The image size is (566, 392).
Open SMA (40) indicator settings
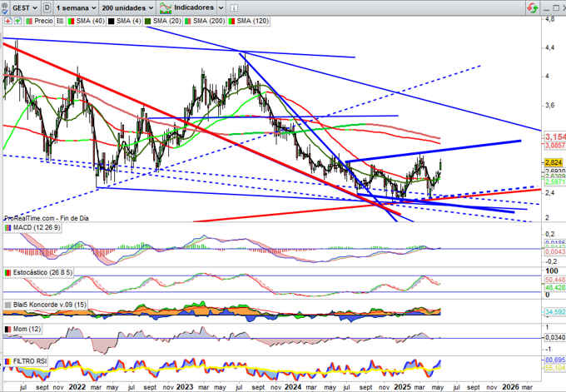click(x=90, y=22)
